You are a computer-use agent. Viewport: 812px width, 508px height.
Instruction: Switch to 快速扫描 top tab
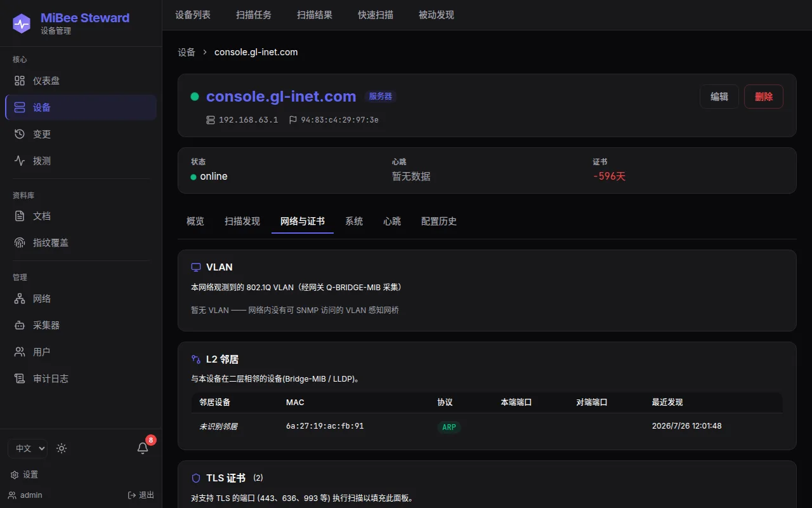pyautogui.click(x=376, y=15)
